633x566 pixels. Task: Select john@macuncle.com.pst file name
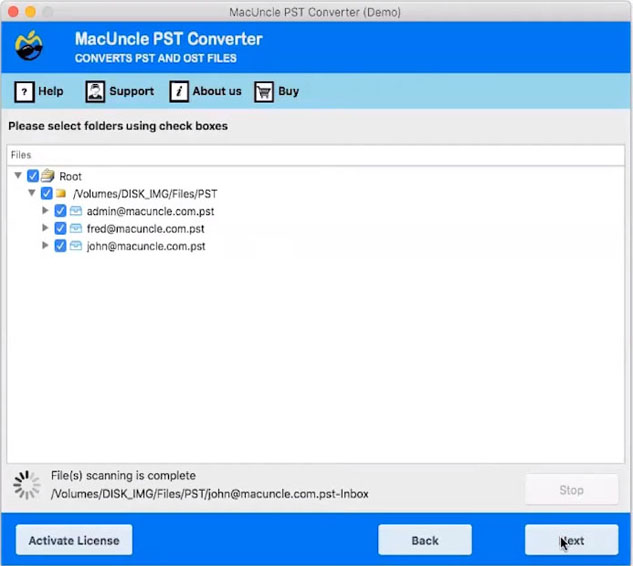[146, 246]
